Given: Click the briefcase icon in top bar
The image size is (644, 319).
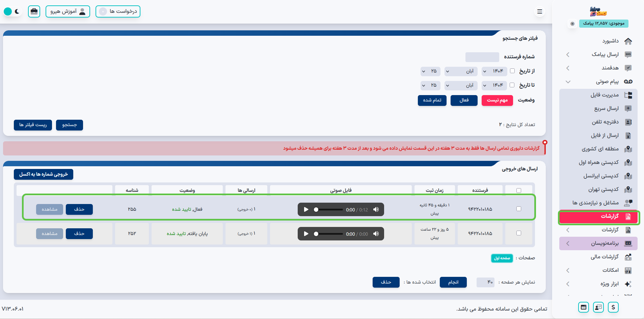Looking at the screenshot, I should (x=34, y=11).
